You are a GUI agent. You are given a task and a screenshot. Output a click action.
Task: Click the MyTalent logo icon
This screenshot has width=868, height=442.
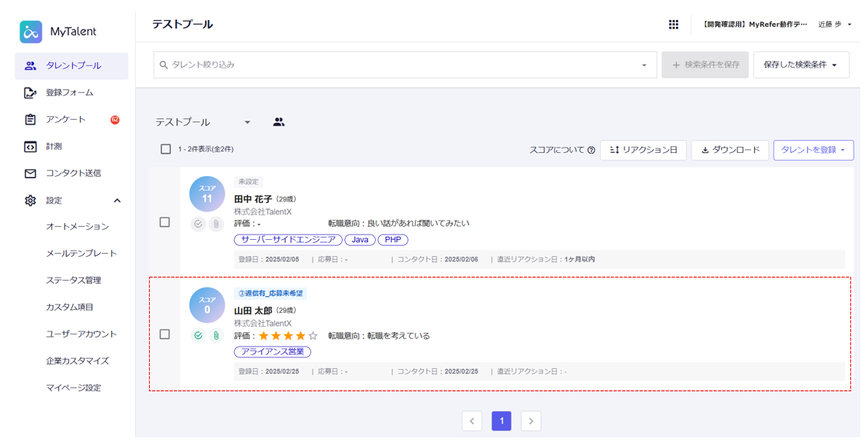coord(31,32)
